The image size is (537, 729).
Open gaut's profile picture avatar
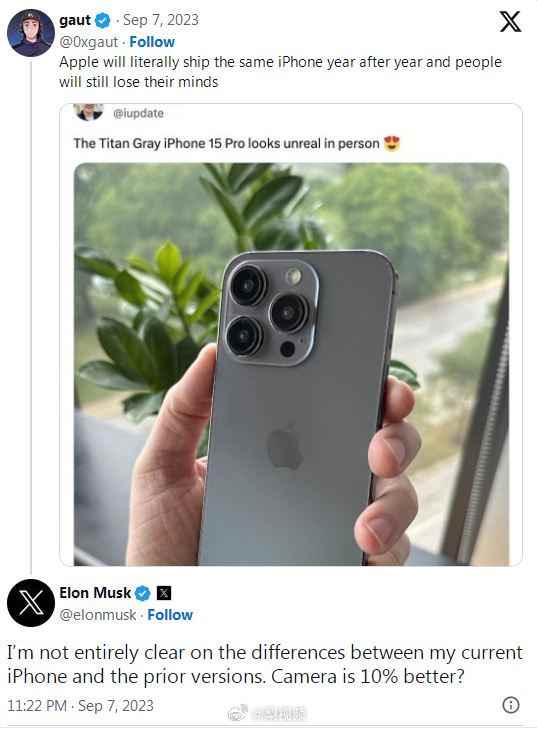click(x=31, y=33)
